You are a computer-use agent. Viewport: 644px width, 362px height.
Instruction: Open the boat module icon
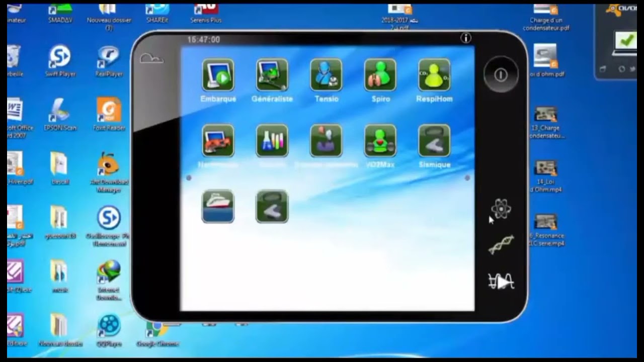tap(218, 206)
